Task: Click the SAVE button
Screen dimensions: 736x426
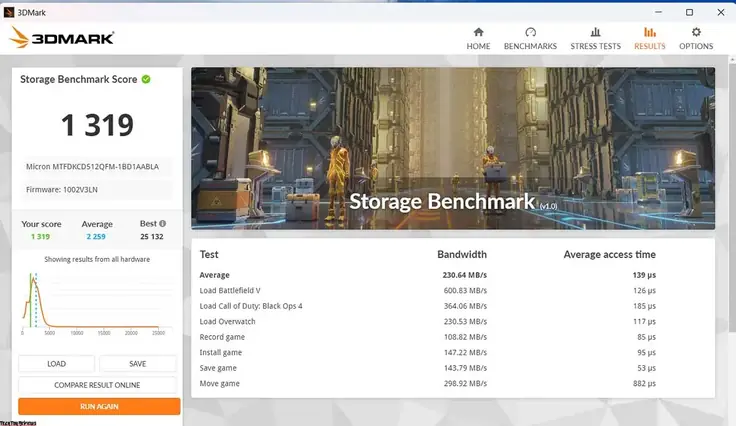Action: (x=138, y=364)
